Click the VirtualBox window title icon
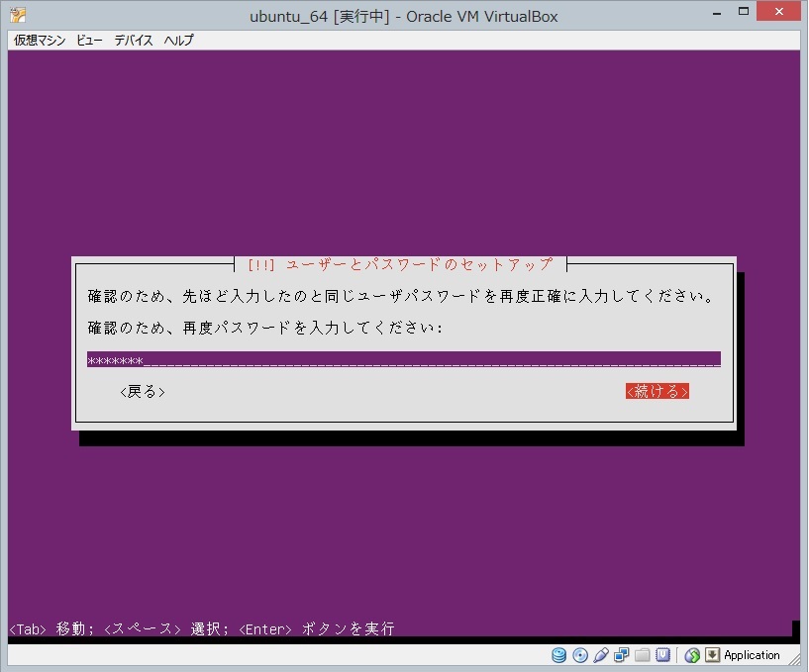 tap(18, 15)
